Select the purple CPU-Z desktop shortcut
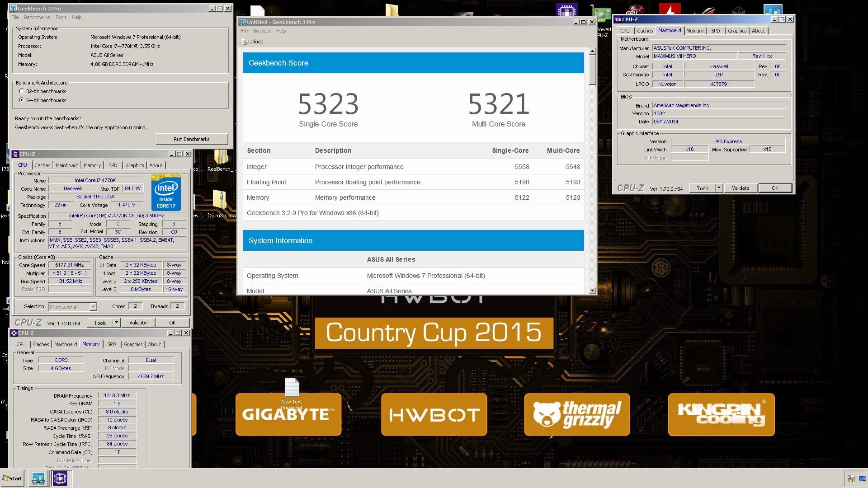The height and width of the screenshot is (488, 868). (566, 11)
